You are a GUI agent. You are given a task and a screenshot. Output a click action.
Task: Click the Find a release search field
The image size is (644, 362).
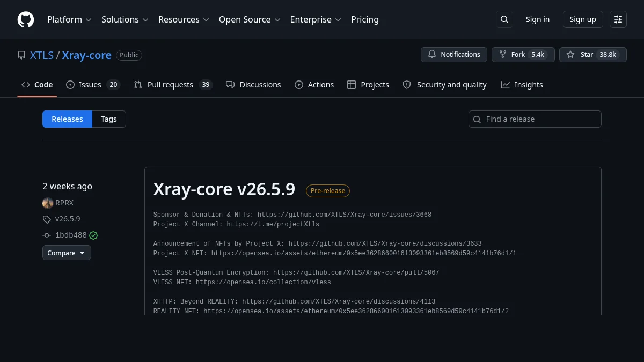click(x=535, y=119)
